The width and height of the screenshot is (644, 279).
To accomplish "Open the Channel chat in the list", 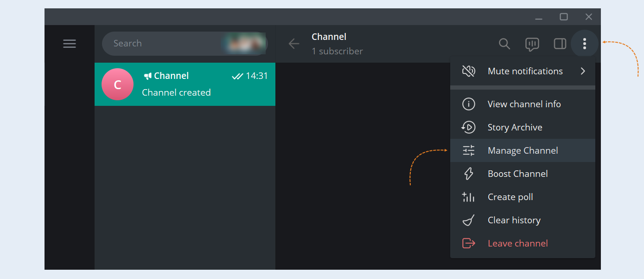I will pos(185,84).
